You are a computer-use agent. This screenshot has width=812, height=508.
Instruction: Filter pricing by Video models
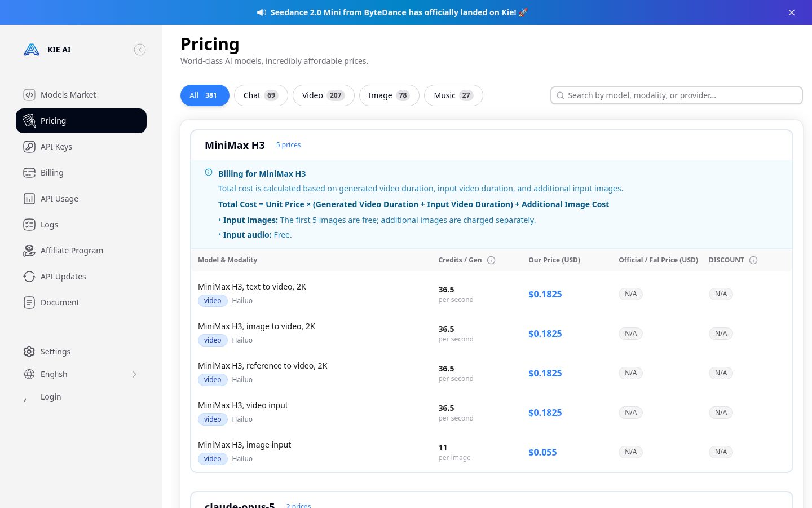point(323,95)
